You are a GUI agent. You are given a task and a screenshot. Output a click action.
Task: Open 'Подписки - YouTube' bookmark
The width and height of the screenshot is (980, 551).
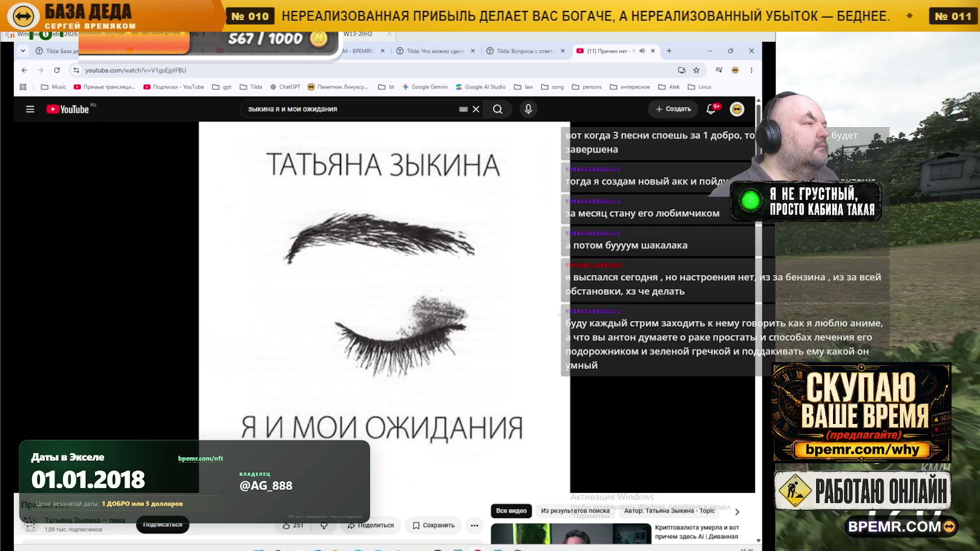[174, 87]
